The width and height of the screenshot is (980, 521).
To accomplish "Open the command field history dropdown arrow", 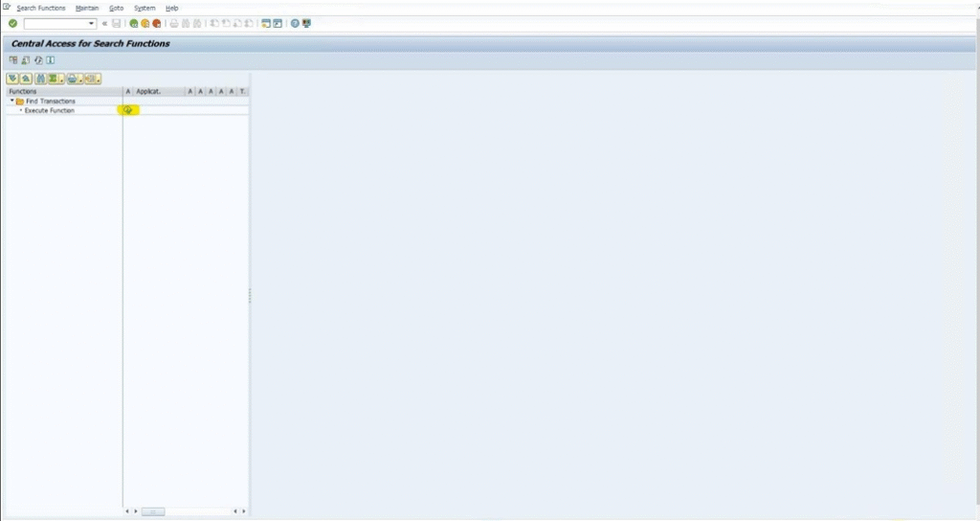I will pos(92,23).
